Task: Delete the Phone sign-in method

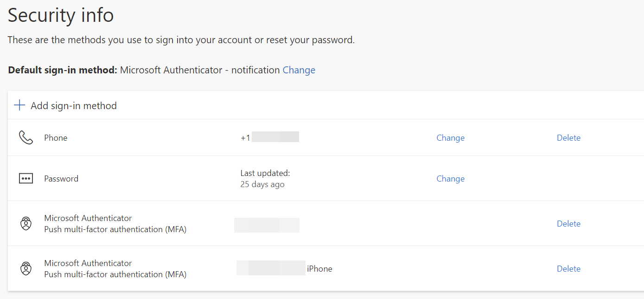Action: pos(568,138)
